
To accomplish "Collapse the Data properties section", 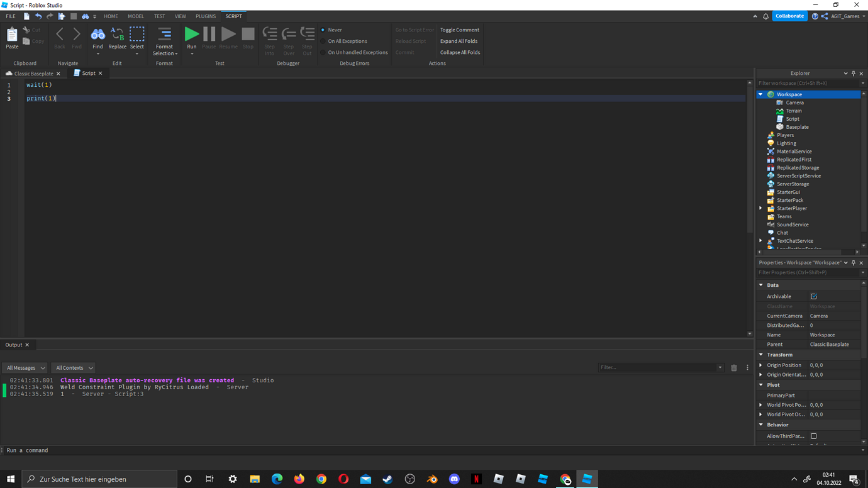I will (x=761, y=285).
